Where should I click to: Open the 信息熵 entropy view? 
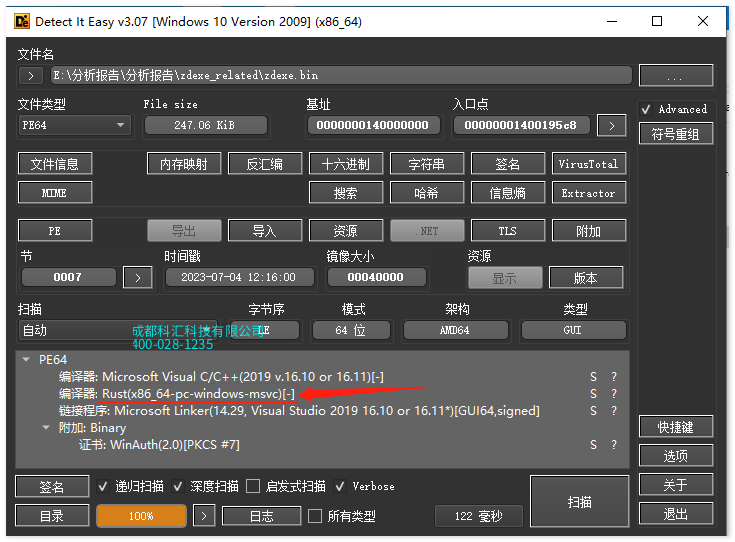[x=508, y=193]
